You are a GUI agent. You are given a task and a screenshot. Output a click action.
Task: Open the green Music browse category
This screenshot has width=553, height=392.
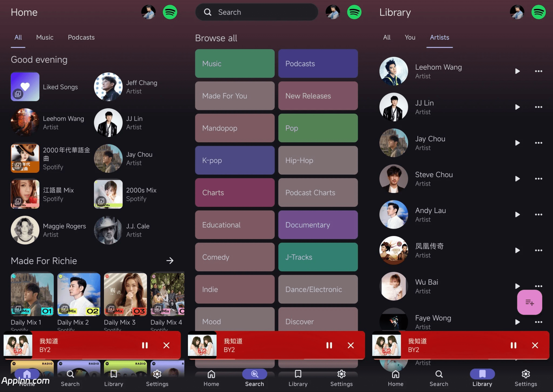235,63
